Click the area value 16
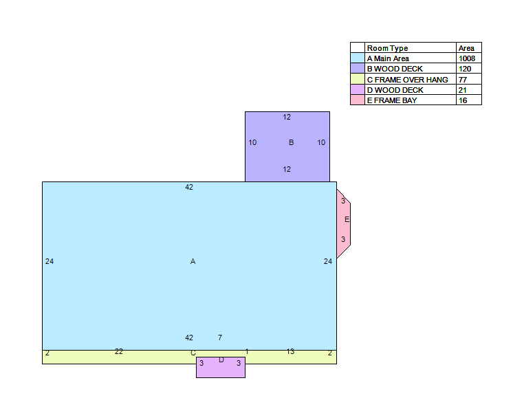Viewport: 524px width, 420px height. tap(463, 100)
